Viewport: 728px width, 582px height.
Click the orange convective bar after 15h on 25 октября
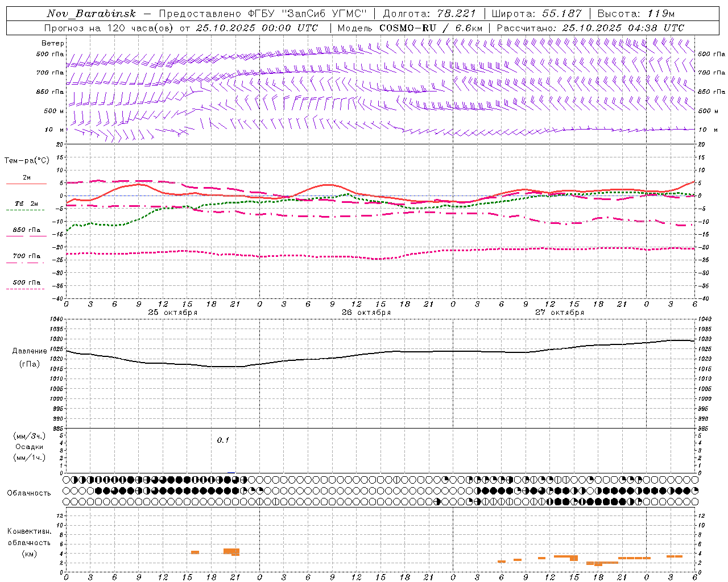point(195,552)
